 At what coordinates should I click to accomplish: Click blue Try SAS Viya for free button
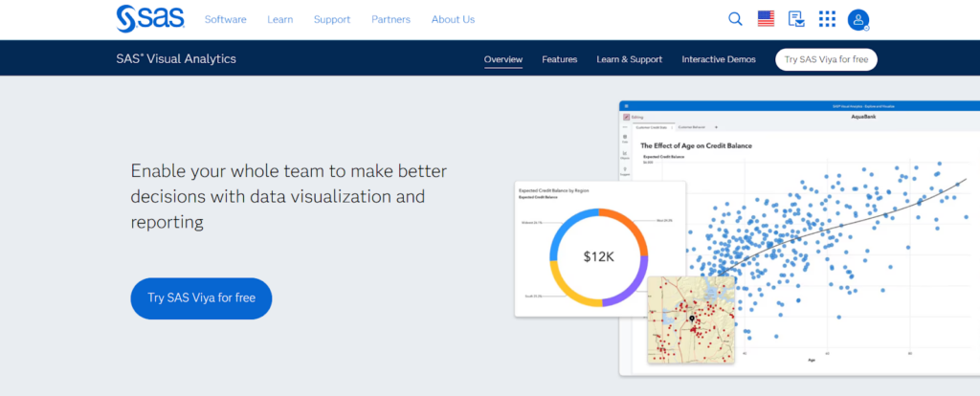(x=201, y=297)
